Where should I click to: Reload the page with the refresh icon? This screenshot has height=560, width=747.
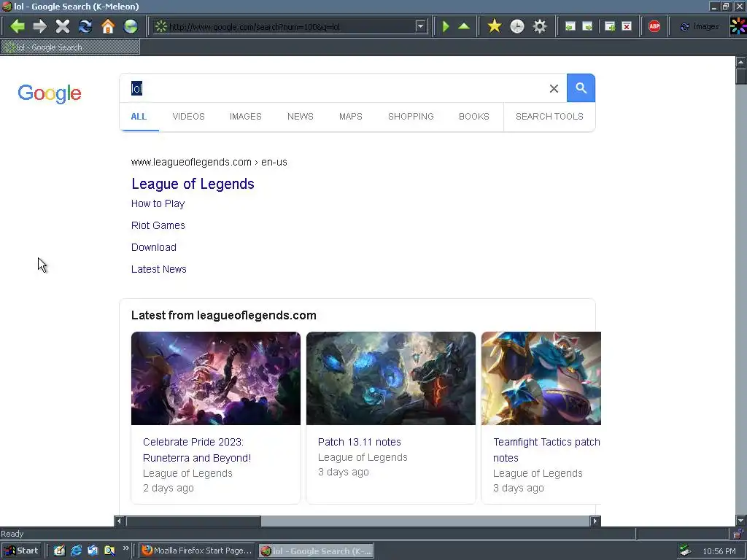(85, 26)
